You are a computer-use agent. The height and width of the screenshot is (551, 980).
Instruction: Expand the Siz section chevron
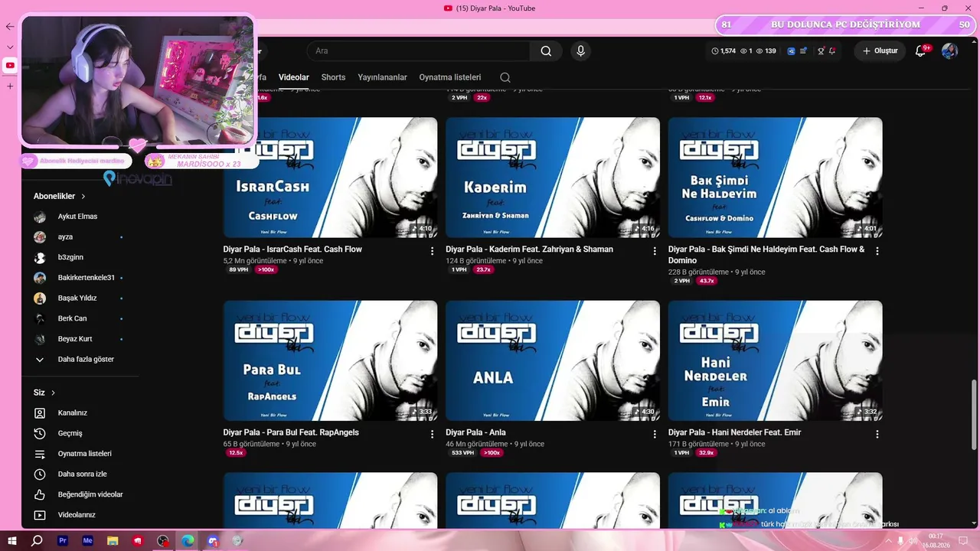coord(53,393)
